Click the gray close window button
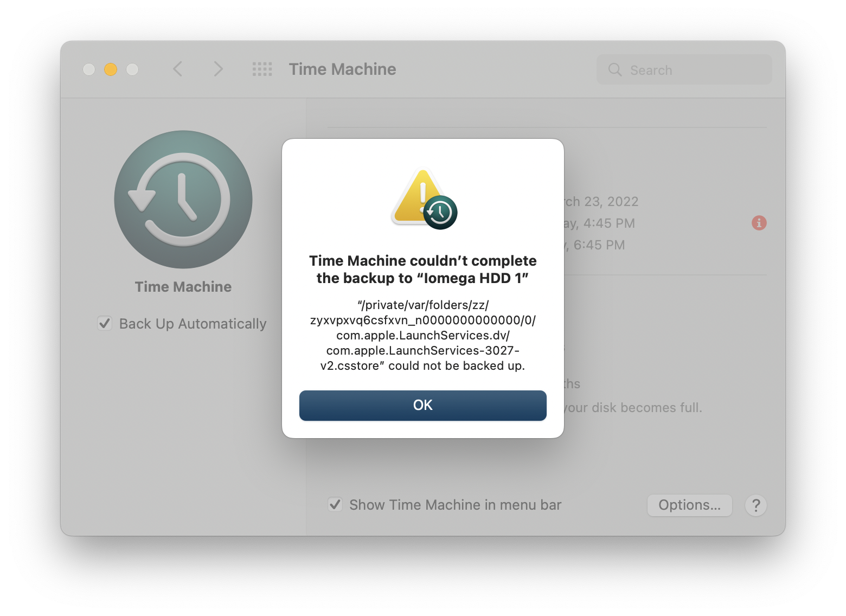The image size is (846, 616). [x=89, y=69]
